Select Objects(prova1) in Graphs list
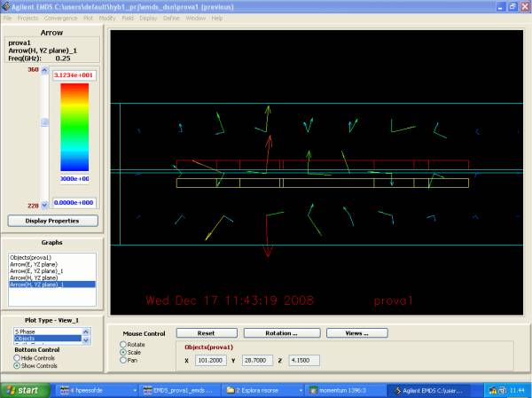This screenshot has height=398, width=532. [x=30, y=258]
